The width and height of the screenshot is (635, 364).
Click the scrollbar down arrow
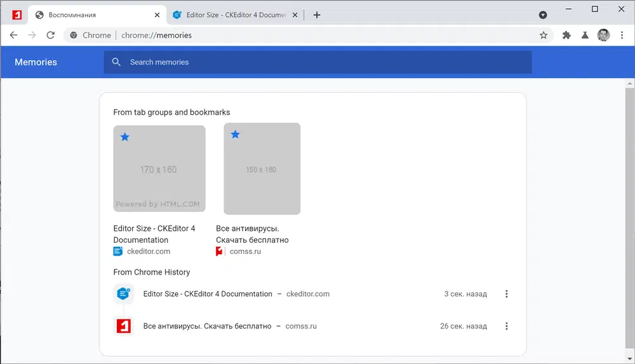[x=630, y=358]
